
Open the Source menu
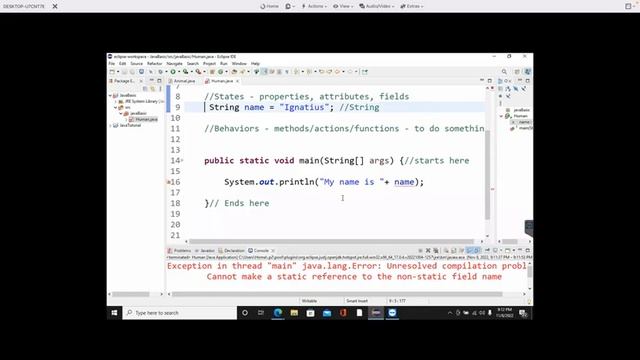pos(136,64)
